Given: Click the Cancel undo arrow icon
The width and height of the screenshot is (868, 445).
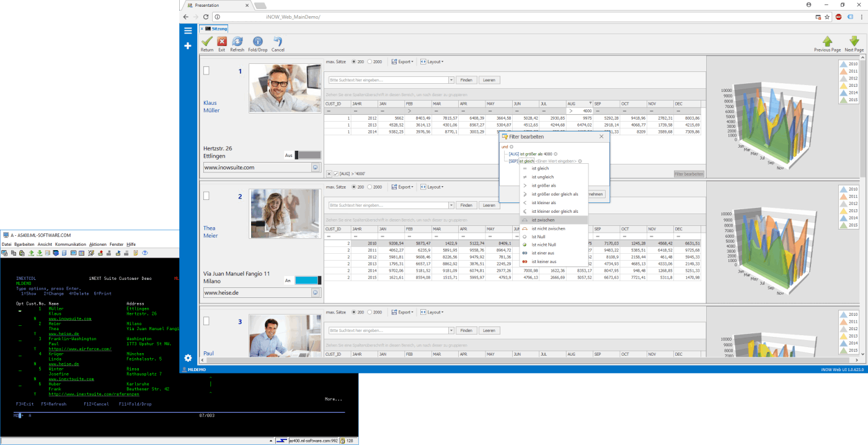Looking at the screenshot, I should point(278,42).
